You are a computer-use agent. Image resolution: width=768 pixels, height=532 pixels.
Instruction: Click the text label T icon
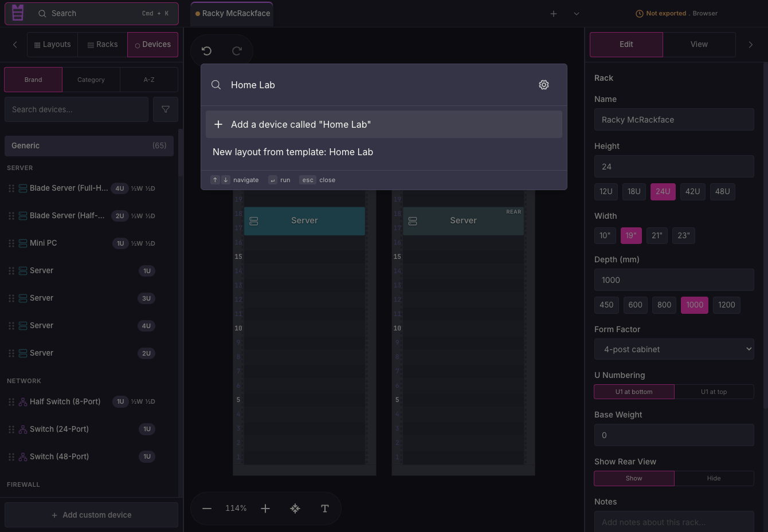coord(325,509)
